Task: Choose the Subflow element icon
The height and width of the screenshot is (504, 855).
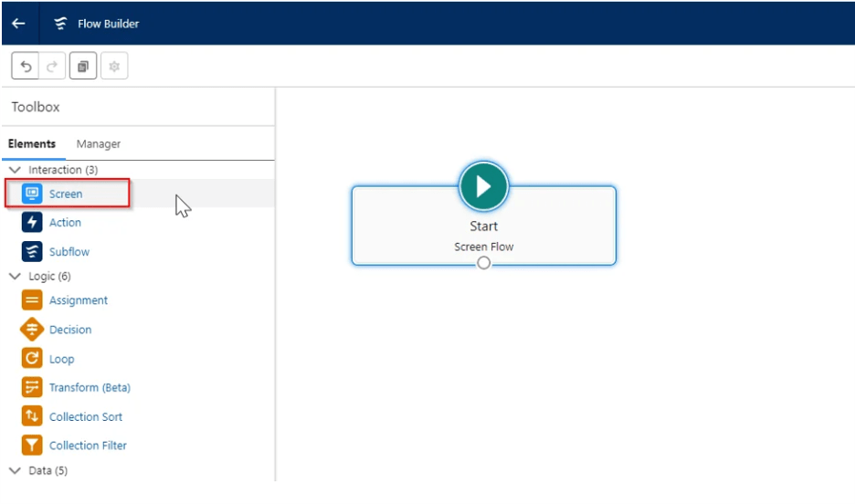Action: (32, 252)
